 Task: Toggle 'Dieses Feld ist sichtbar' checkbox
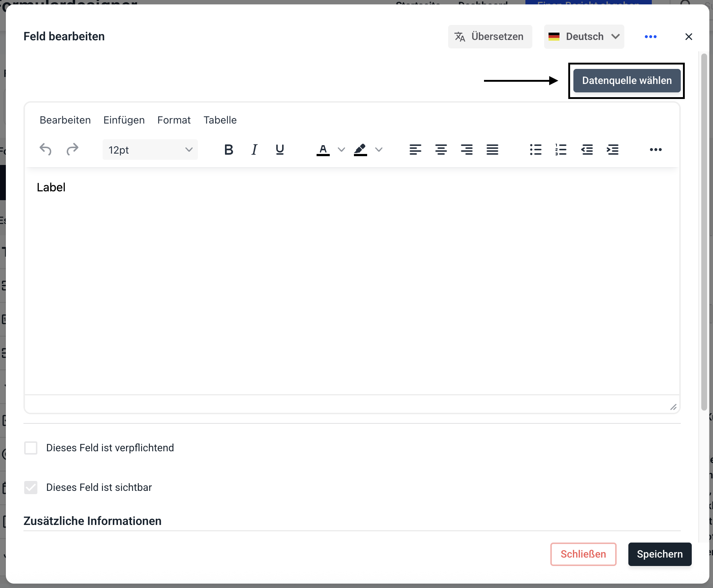pyautogui.click(x=31, y=488)
